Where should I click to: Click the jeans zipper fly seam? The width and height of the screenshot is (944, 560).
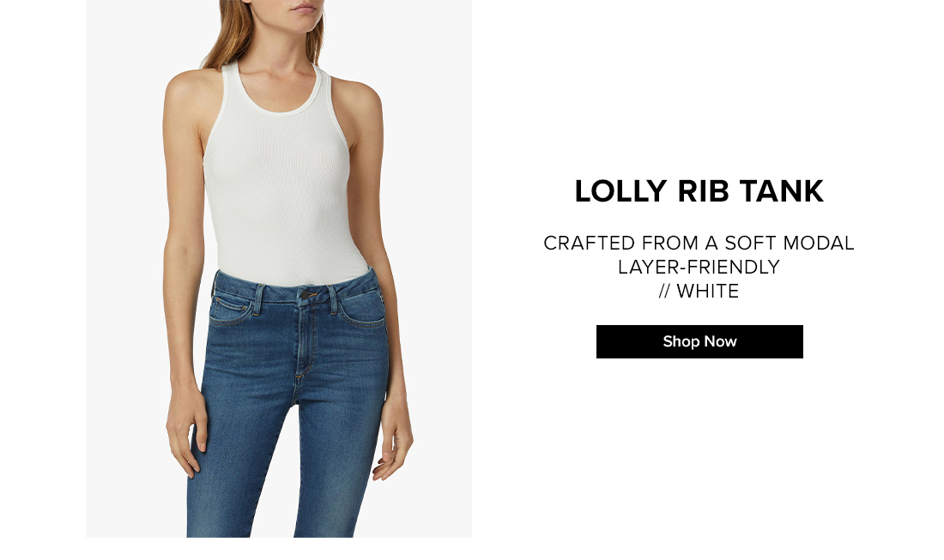tap(306, 343)
